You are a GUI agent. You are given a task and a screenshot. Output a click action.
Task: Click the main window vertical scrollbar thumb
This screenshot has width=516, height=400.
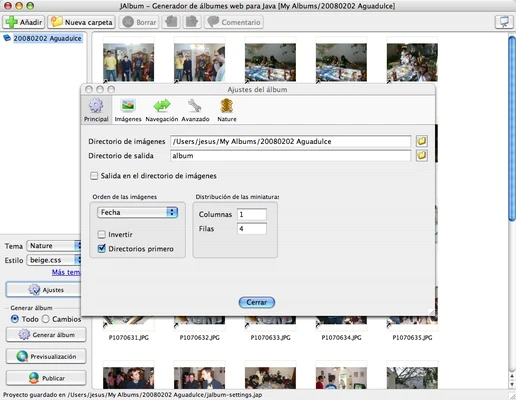512,128
